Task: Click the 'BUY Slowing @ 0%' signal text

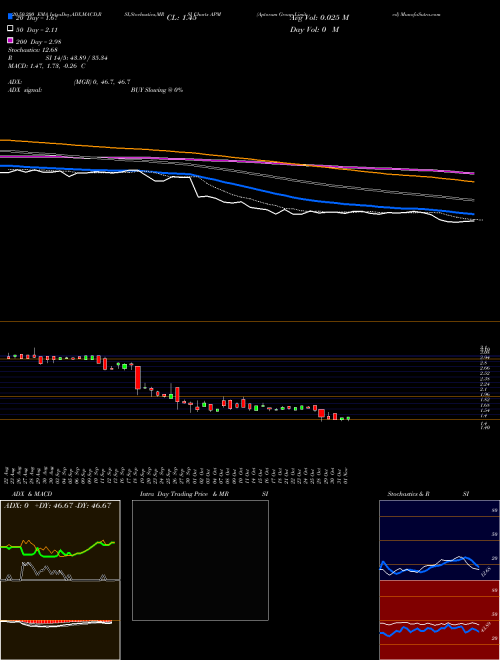Action: (x=157, y=90)
